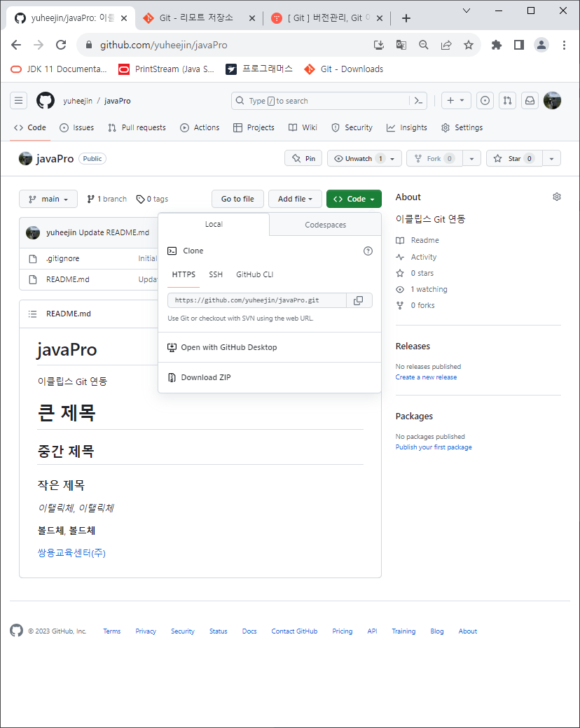Click the translate this page icon
This screenshot has height=728, width=580.
[401, 45]
